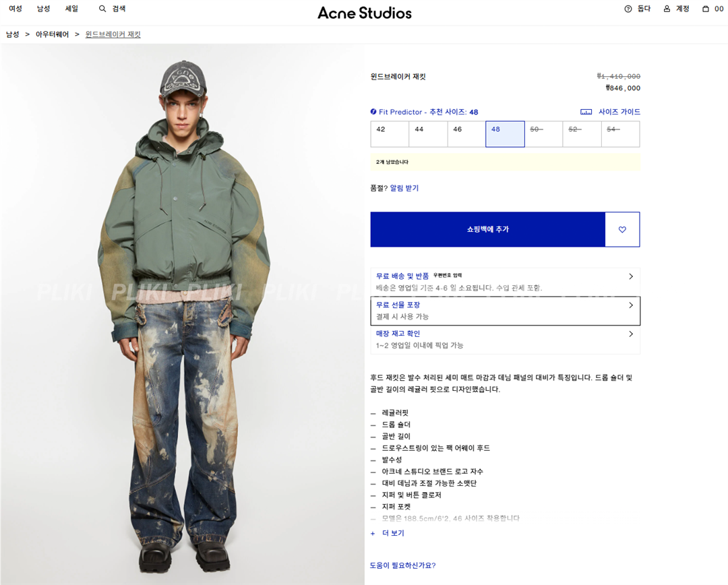Open the shopping bag icon
728x585 pixels.
[706, 9]
